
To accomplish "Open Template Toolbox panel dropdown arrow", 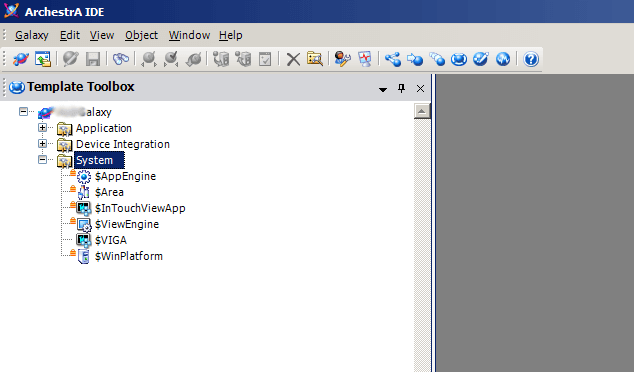I will (383, 89).
